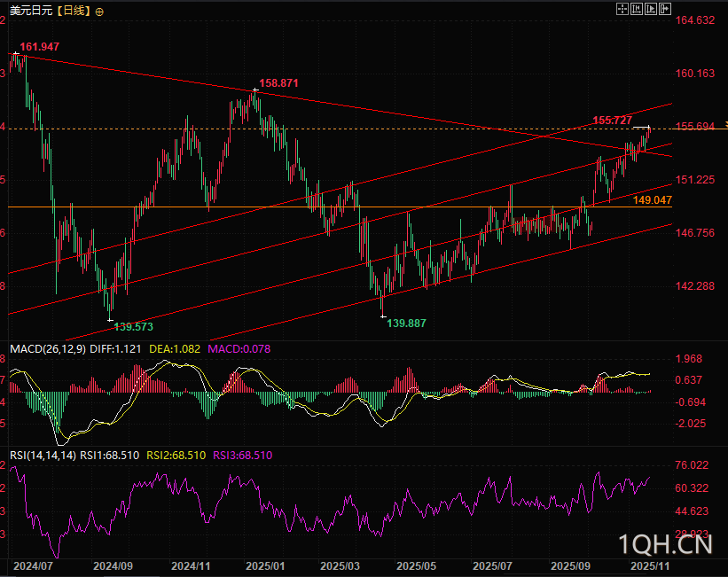Click the circled plus icon beside 日线
This screenshot has height=577, width=728.
[98, 12]
